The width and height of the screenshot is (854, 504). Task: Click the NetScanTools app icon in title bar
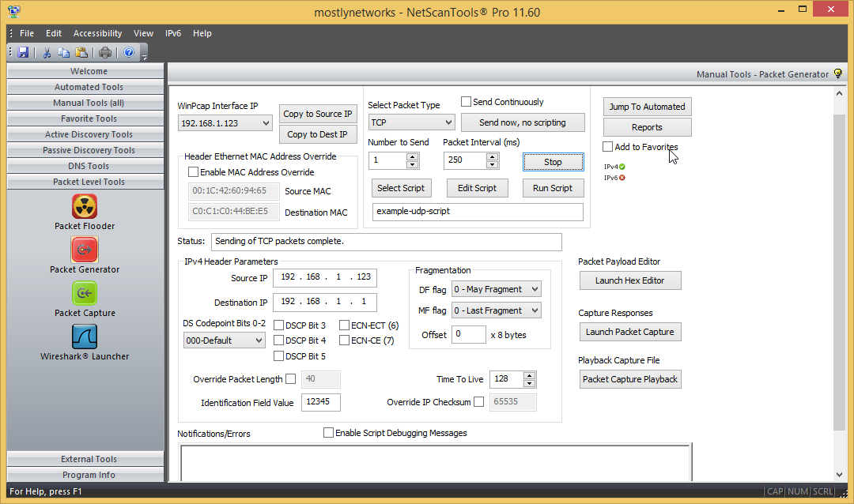[14, 11]
